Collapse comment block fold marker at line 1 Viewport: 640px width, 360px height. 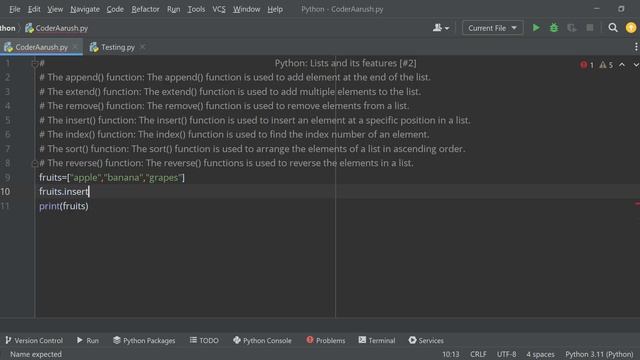(x=35, y=63)
